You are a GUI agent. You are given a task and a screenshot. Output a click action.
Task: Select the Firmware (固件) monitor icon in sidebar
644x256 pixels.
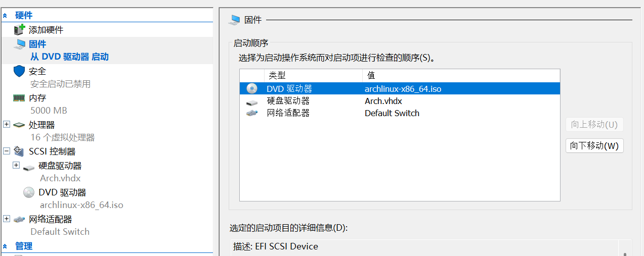(x=20, y=44)
